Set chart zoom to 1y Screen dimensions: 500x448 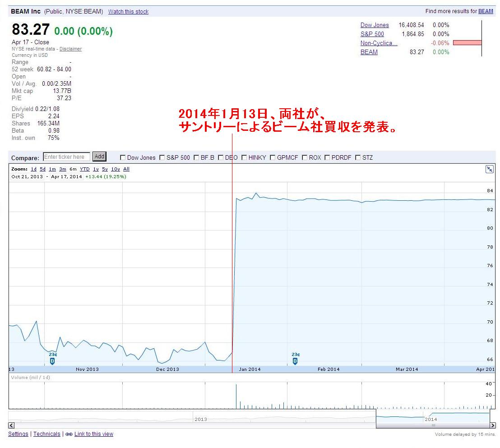click(x=96, y=169)
